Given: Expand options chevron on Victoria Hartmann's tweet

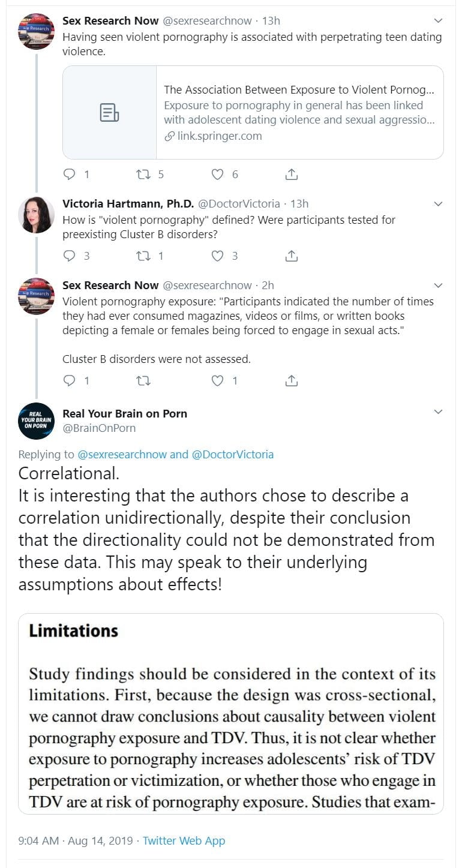Looking at the screenshot, I should point(438,204).
